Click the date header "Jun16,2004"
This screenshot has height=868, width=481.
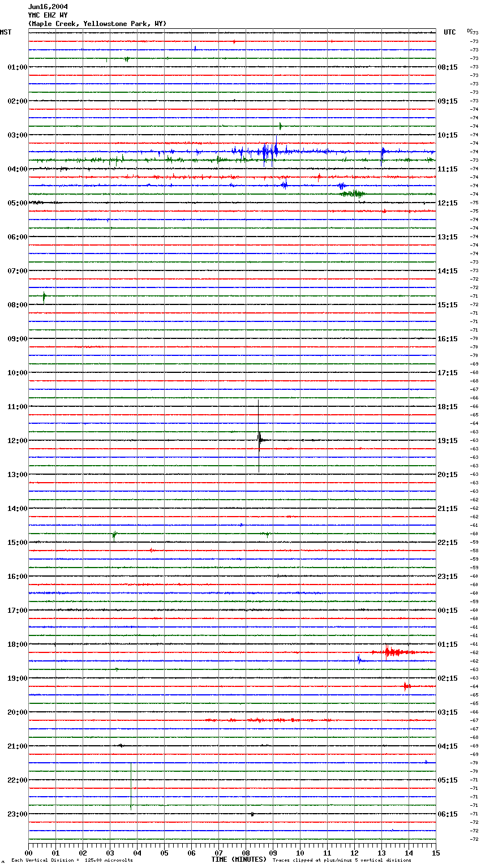[x=48, y=7]
